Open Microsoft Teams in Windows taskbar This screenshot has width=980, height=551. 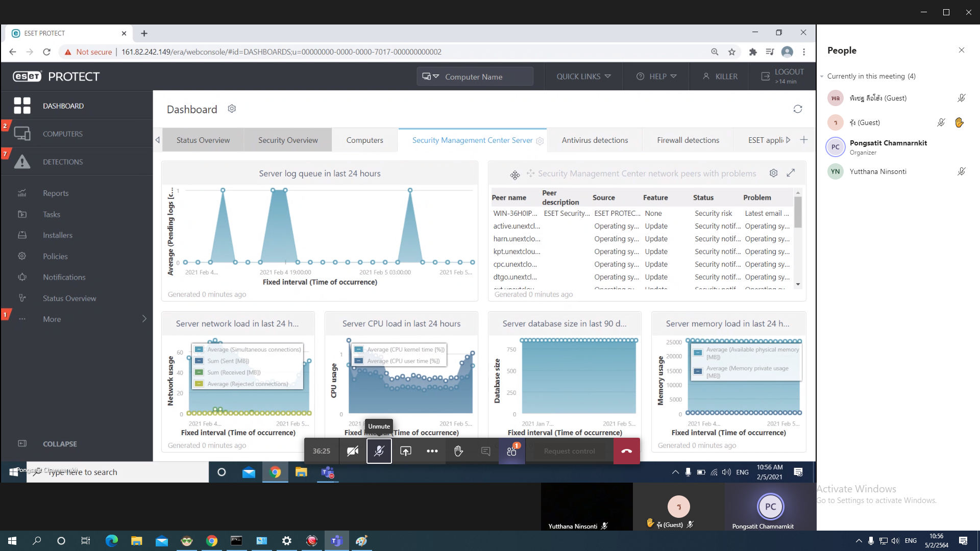pos(336,541)
